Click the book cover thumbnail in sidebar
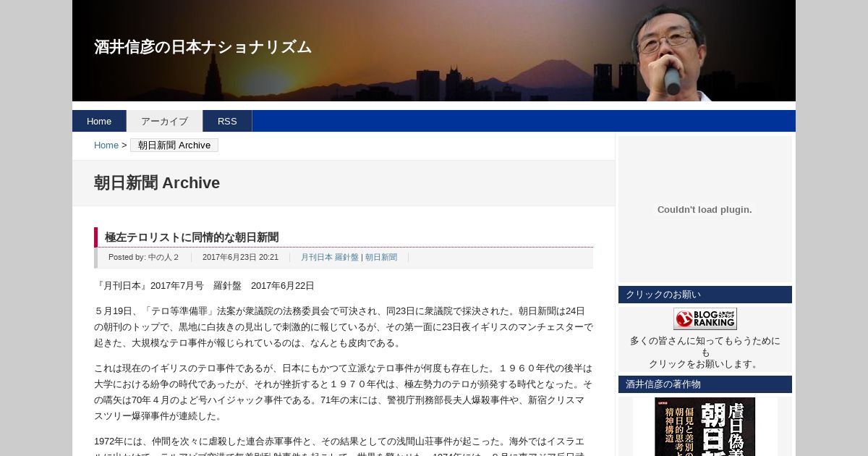868x456 pixels. coord(705,426)
